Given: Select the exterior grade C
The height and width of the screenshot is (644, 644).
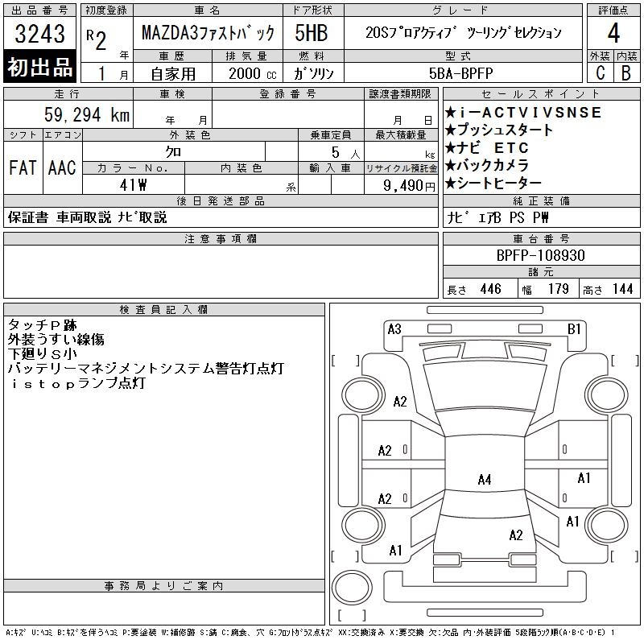Looking at the screenshot, I should click(600, 72).
